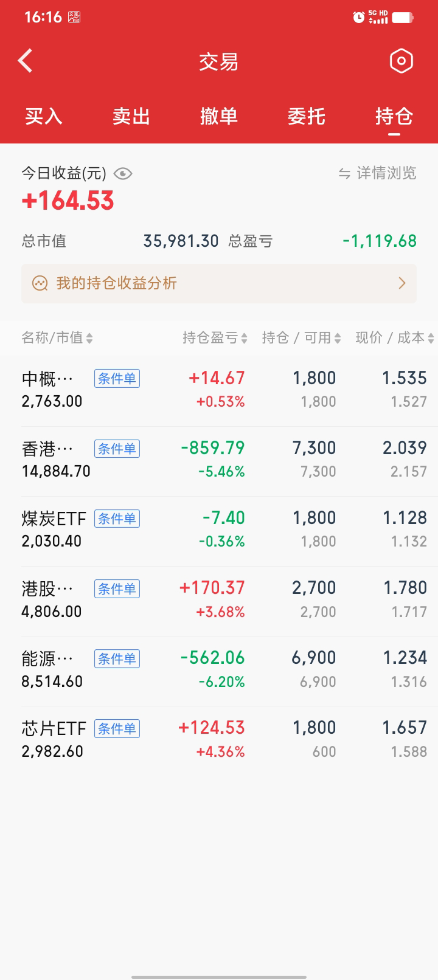This screenshot has width=438, height=980.
Task: Expand the holdings analysis chevron arrow
Action: coord(401,283)
